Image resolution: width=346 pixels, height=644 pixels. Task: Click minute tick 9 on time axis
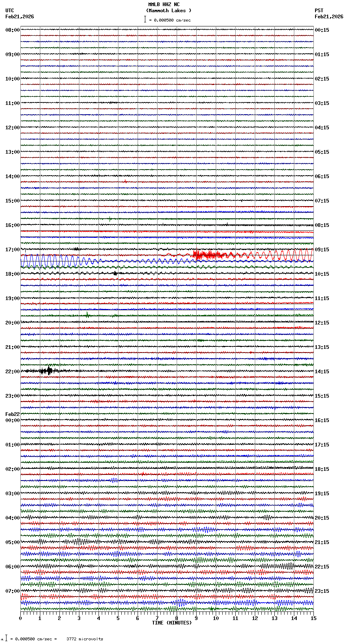pos(196,618)
